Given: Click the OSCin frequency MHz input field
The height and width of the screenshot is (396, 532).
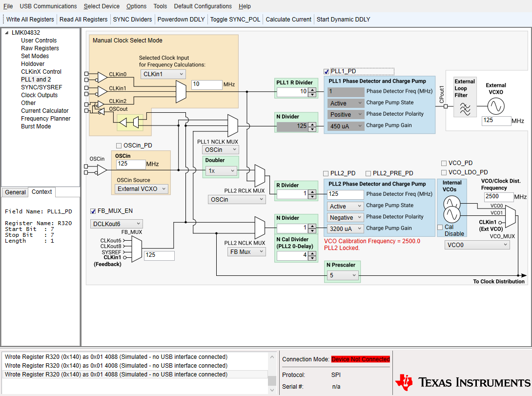Looking at the screenshot, I should tap(131, 164).
